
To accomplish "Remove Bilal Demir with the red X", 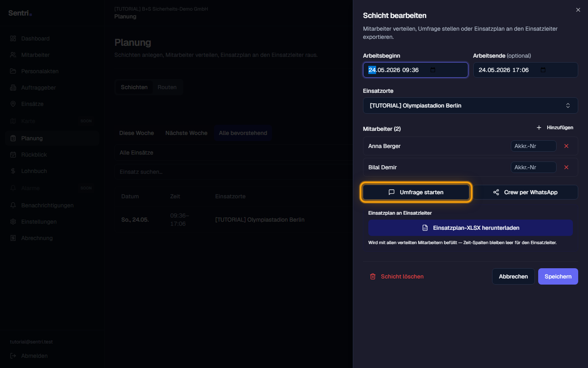I will coord(566,167).
